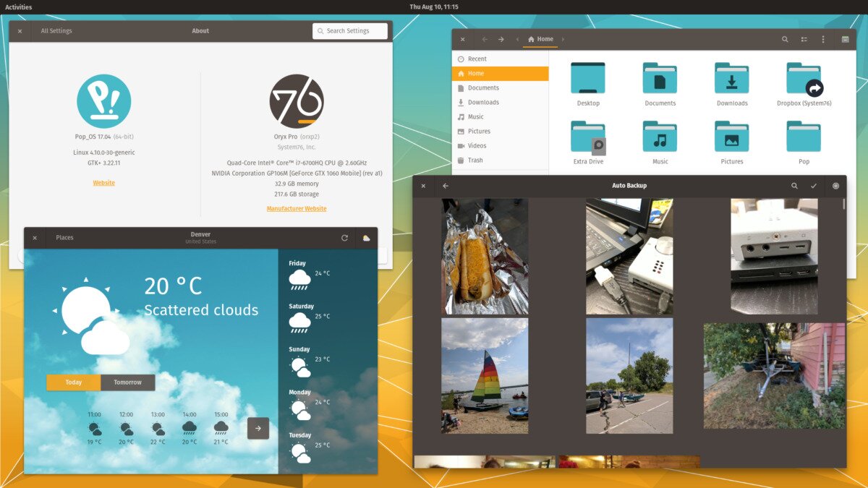868x488 pixels.
Task: Go forward in Files window
Action: tap(501, 39)
